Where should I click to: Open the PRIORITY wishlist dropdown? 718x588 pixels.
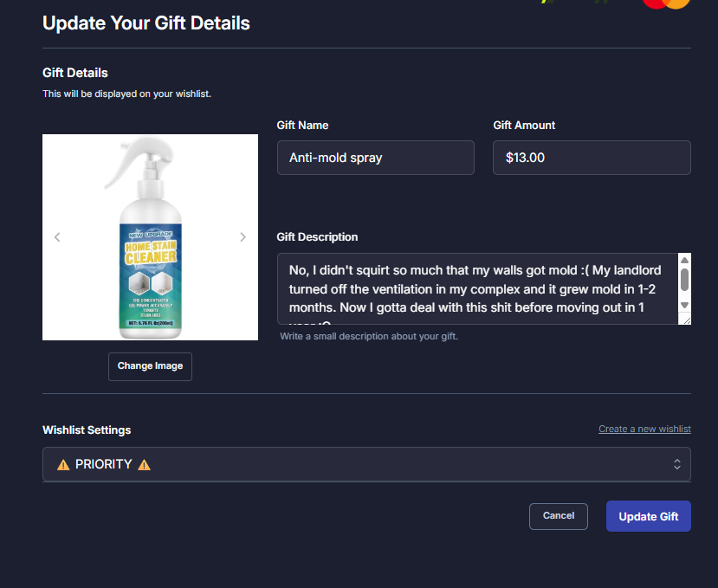pyautogui.click(x=366, y=464)
